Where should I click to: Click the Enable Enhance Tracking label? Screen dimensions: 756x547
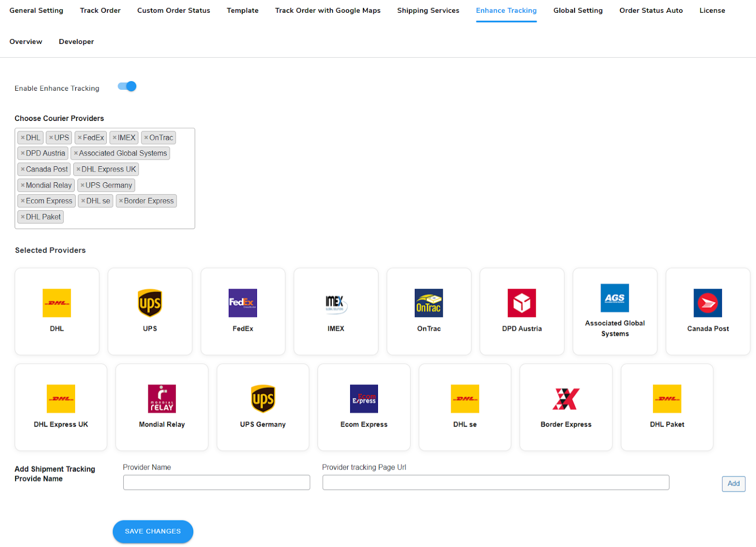[x=57, y=88]
